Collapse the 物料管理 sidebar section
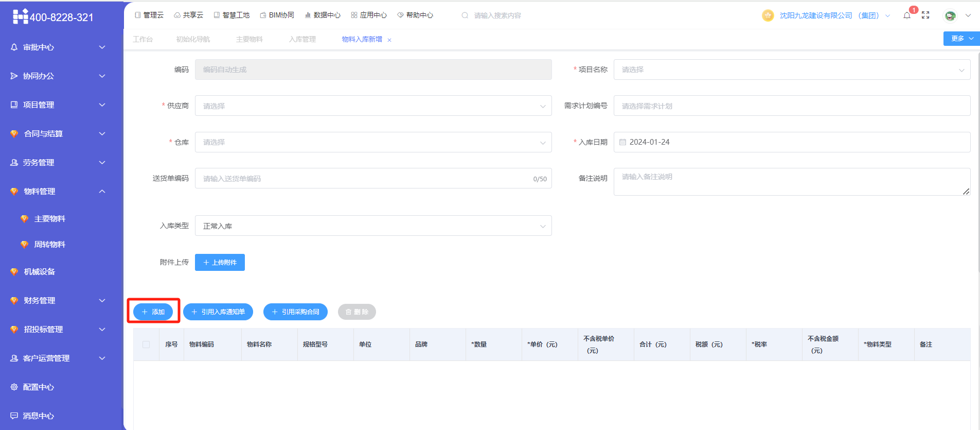980x430 pixels. (102, 191)
